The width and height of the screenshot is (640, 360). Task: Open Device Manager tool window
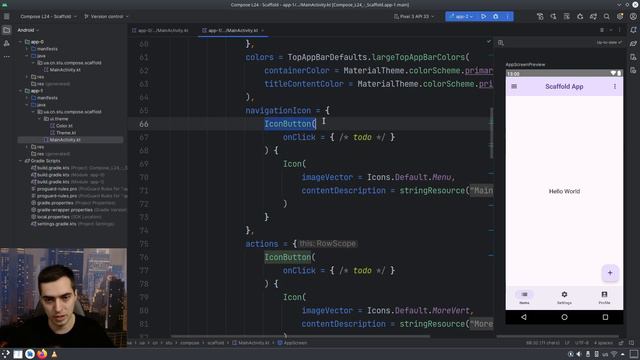633,57
